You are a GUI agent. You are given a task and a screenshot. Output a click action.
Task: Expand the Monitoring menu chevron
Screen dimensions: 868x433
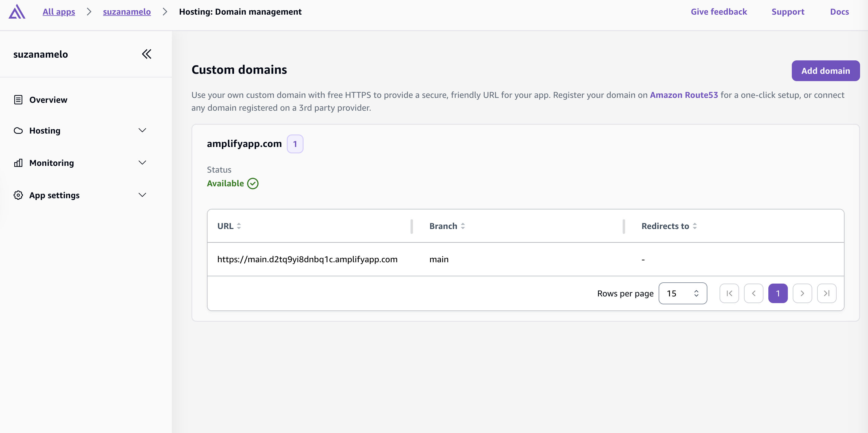(142, 163)
